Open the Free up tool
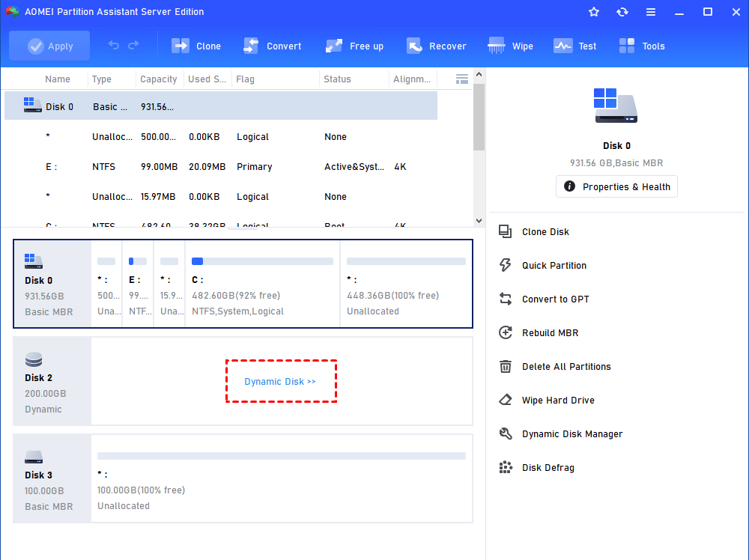Viewport: 749px width, 560px height. 354,46
